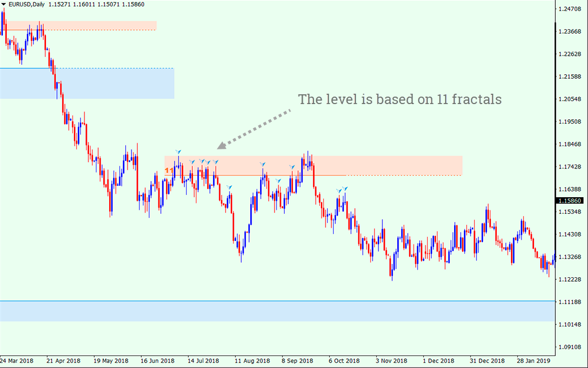Click the 1.24708 price axis label
This screenshot has height=368, width=588.
click(570, 9)
